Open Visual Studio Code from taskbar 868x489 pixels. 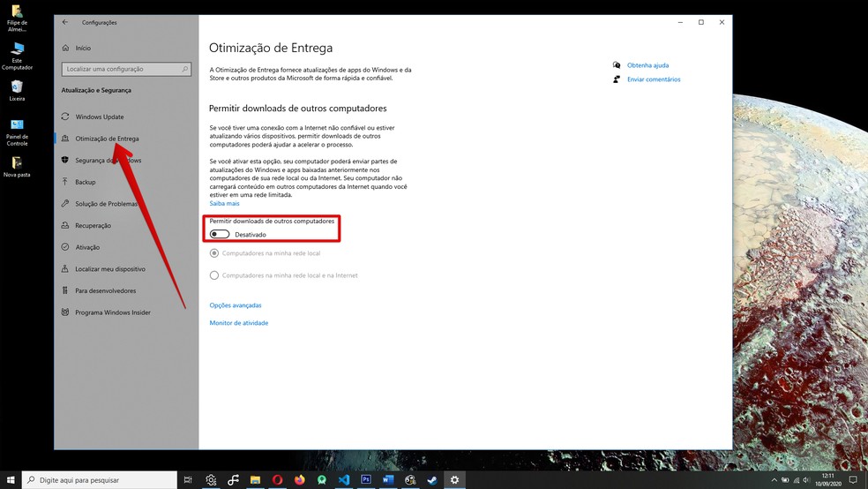tap(344, 479)
